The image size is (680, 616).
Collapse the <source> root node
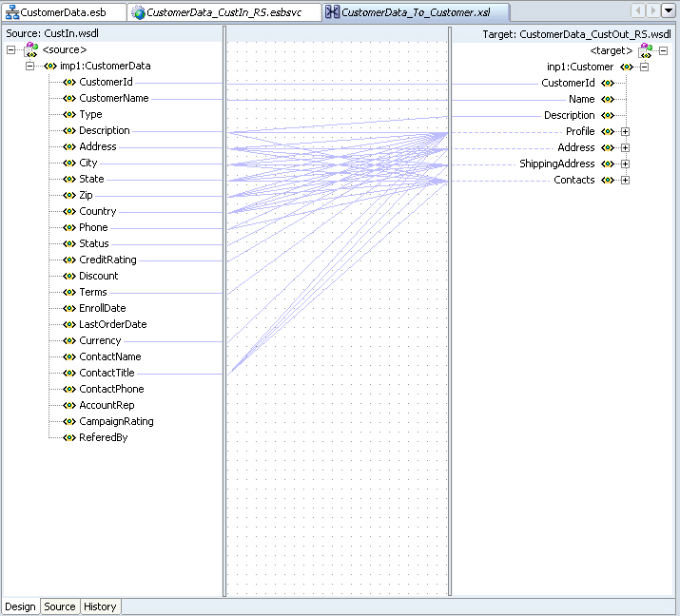tap(11, 50)
